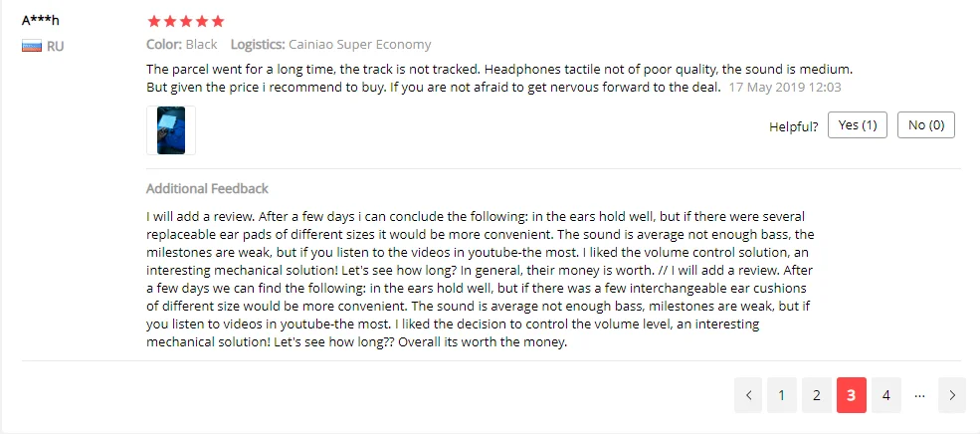This screenshot has width=980, height=434.
Task: Click the first red rating star
Action: [x=154, y=22]
